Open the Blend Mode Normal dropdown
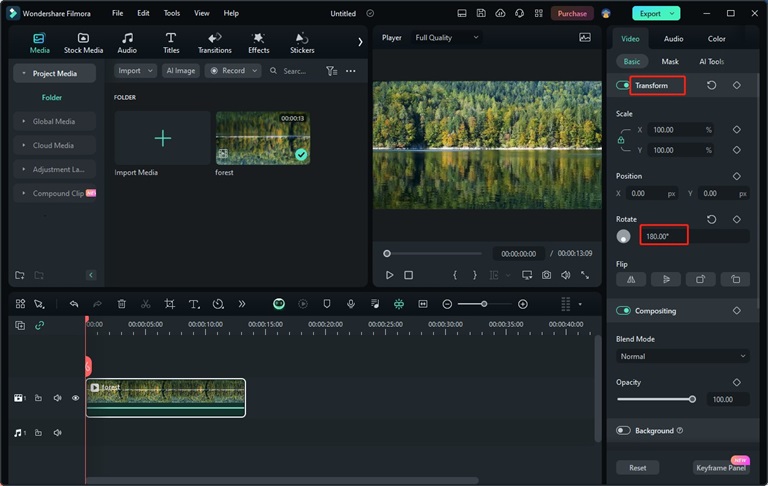This screenshot has width=768, height=486. pos(682,356)
